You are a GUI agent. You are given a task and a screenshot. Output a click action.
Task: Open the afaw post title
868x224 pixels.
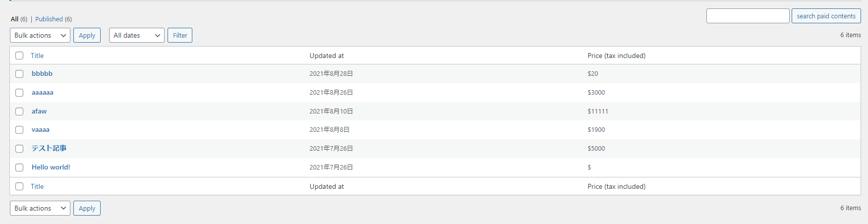tap(39, 111)
